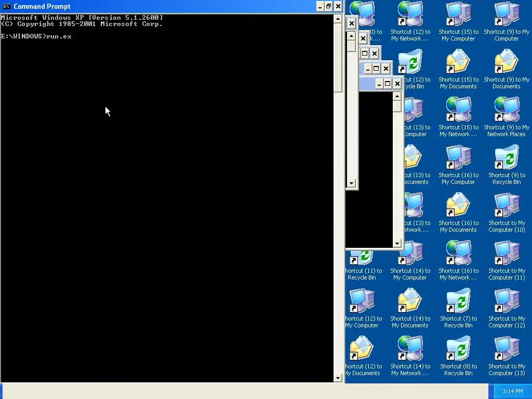This screenshot has width=532, height=399.
Task: Select Shortcut (15) to My Computer icon
Action: pyautogui.click(x=458, y=21)
